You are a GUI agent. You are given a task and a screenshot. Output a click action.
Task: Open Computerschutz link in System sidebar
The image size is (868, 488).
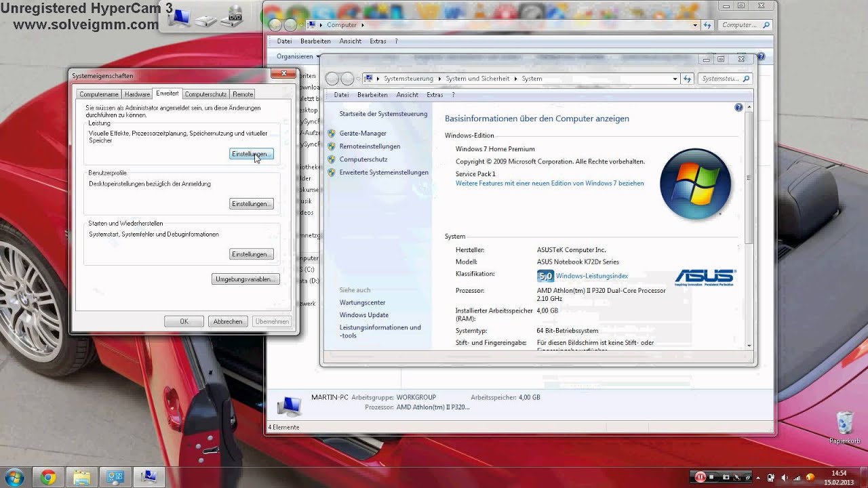click(363, 159)
